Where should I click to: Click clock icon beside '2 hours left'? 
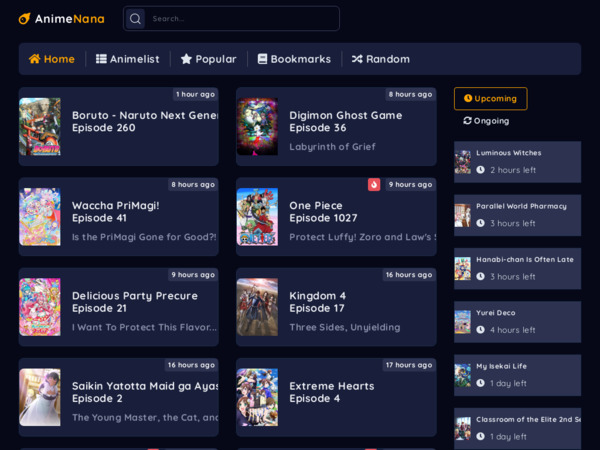pos(481,170)
